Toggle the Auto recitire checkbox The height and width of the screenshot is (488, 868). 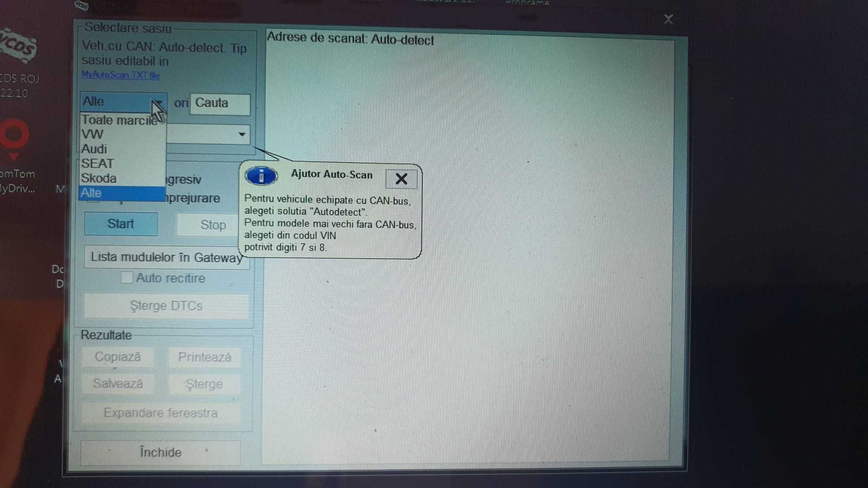[x=127, y=278]
